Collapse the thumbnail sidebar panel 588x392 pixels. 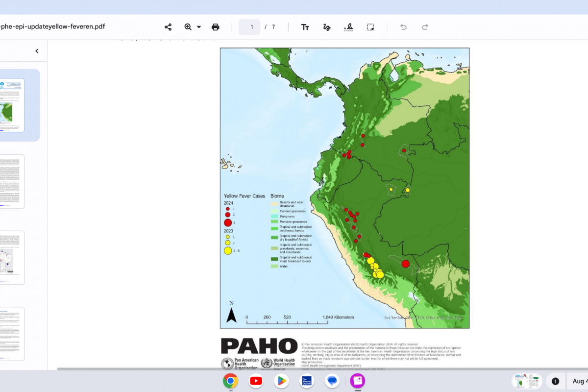37,51
